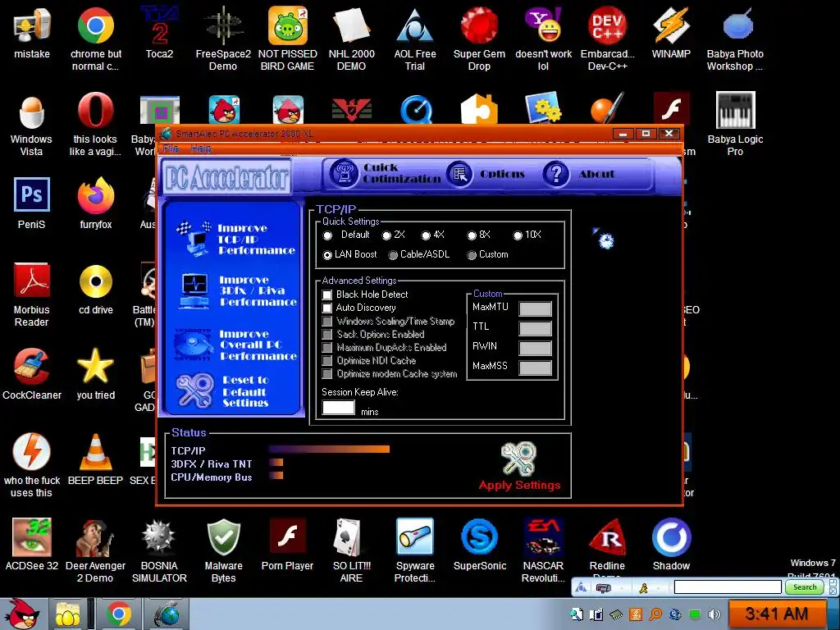Screen dimensions: 840x630
Task: Open Super Gem Drop desktop icon
Action: click(x=479, y=39)
